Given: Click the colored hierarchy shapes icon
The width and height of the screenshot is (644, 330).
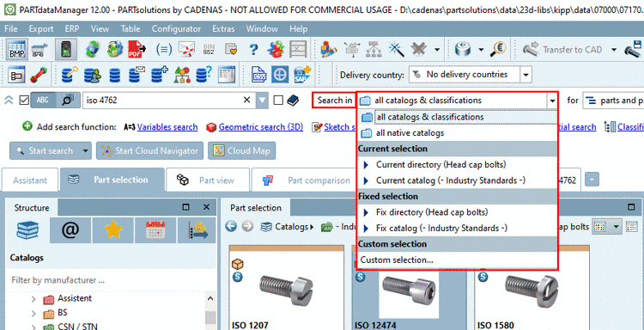Looking at the screenshot, I should tap(181, 75).
